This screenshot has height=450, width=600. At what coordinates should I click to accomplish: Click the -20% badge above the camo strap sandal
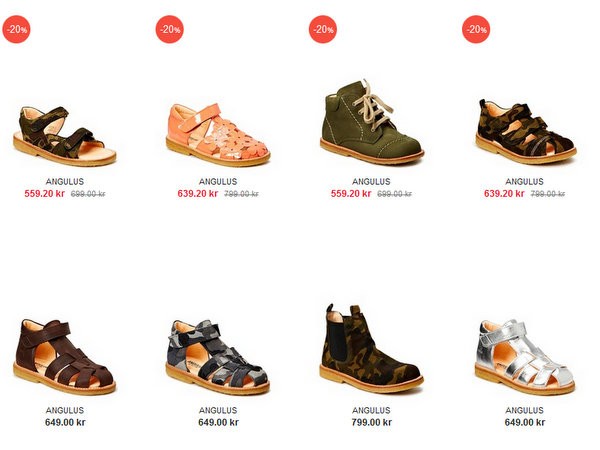point(16,29)
